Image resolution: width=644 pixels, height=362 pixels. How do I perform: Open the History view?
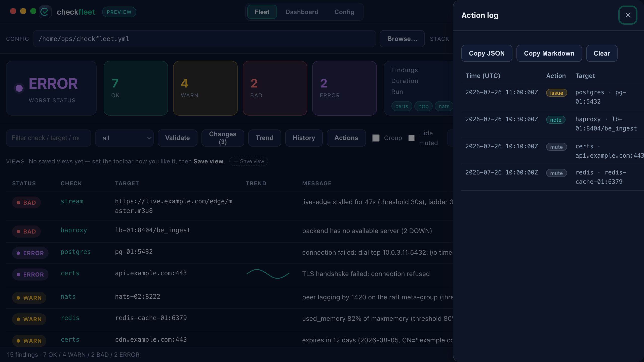(304, 138)
